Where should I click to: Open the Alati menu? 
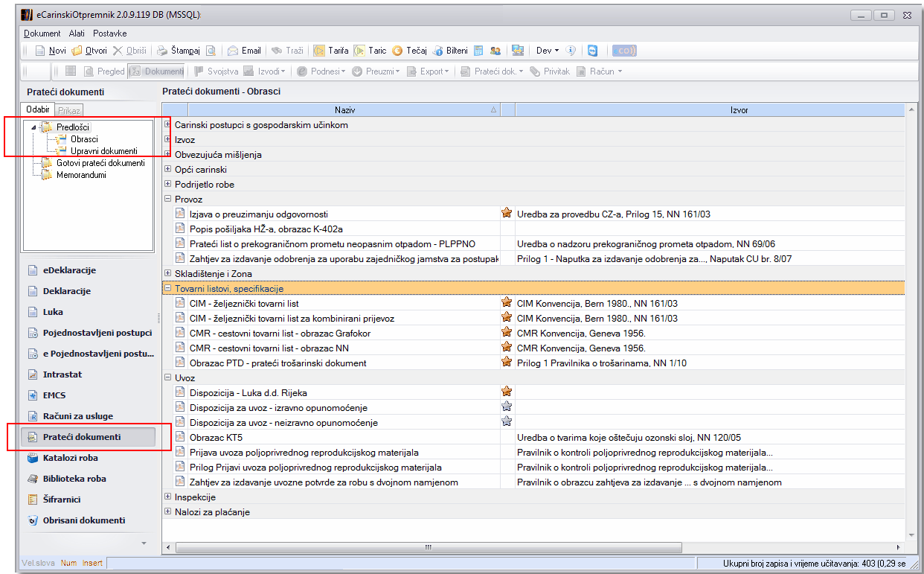click(77, 34)
